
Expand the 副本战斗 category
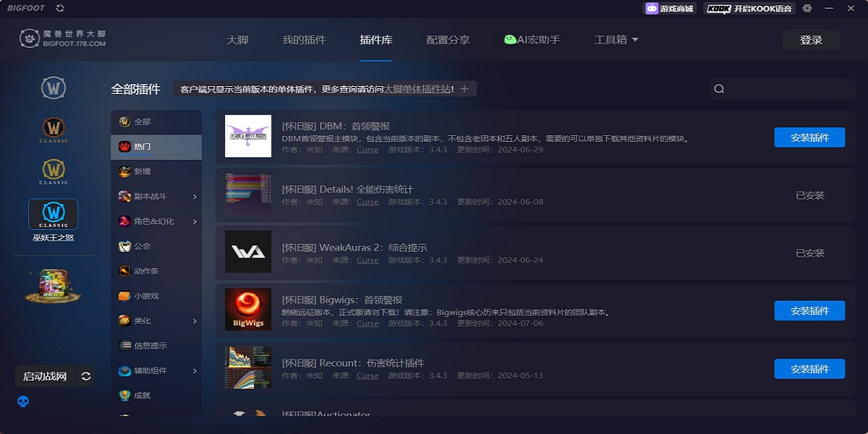(195, 197)
